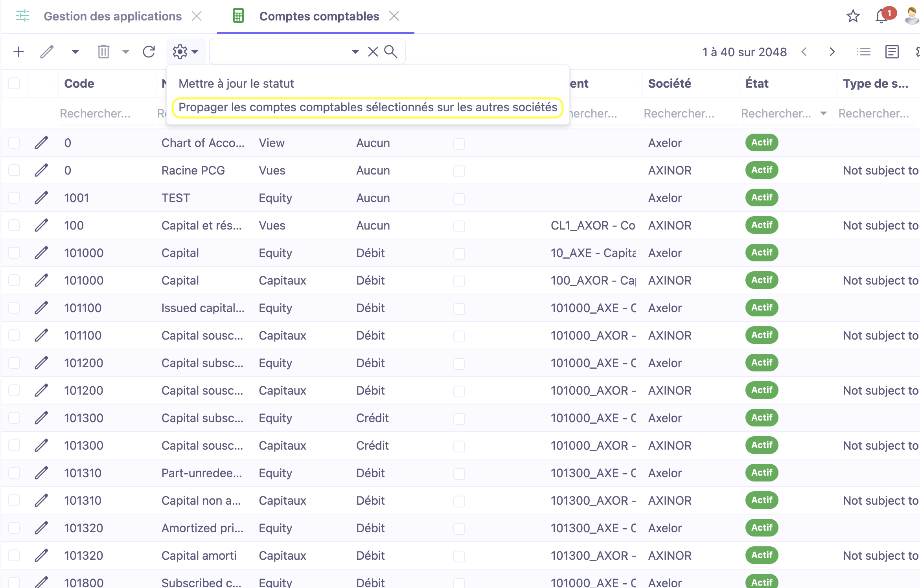This screenshot has width=920, height=588.
Task: Click the main search input box
Action: pyautogui.click(x=280, y=51)
